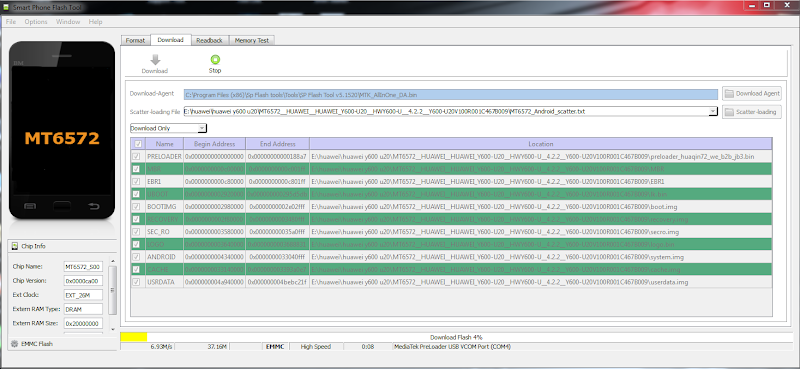800x369 pixels.
Task: Click the Chip Version value field
Action: [83, 281]
